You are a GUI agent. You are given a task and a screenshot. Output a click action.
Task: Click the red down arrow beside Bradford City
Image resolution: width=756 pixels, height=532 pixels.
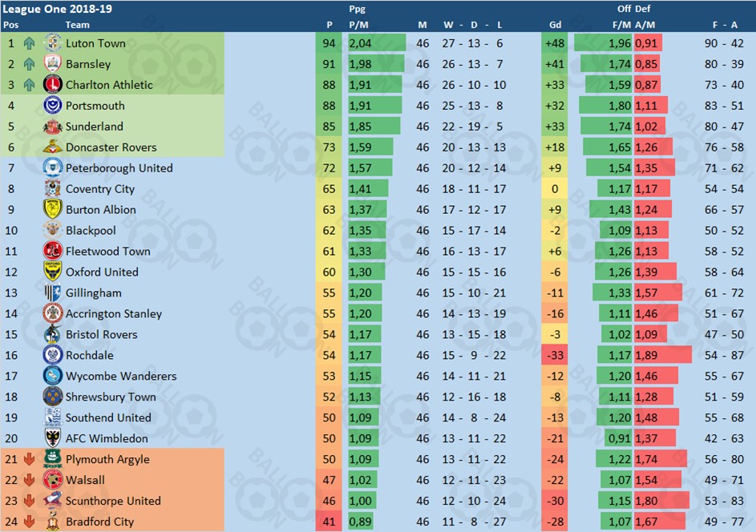(x=30, y=522)
